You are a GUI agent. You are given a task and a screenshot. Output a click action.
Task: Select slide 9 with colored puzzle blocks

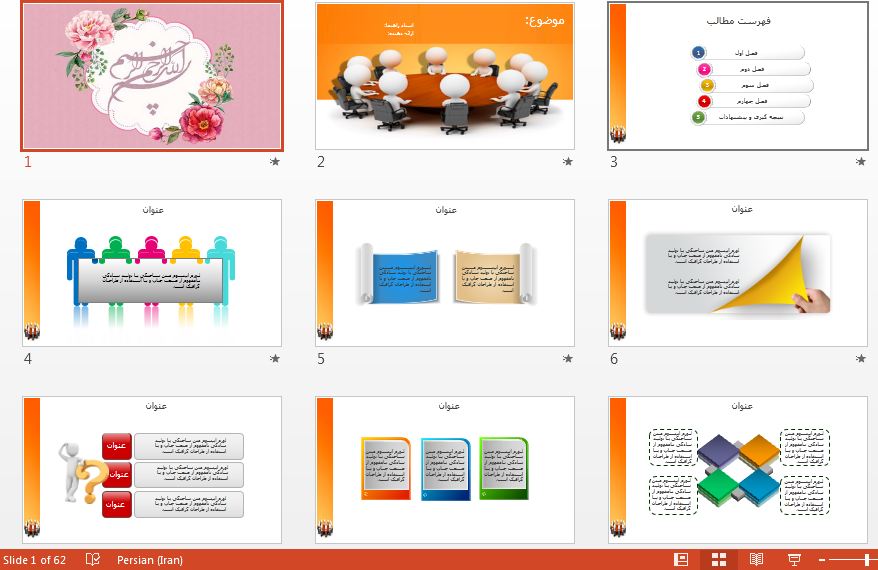pyautogui.click(x=738, y=470)
